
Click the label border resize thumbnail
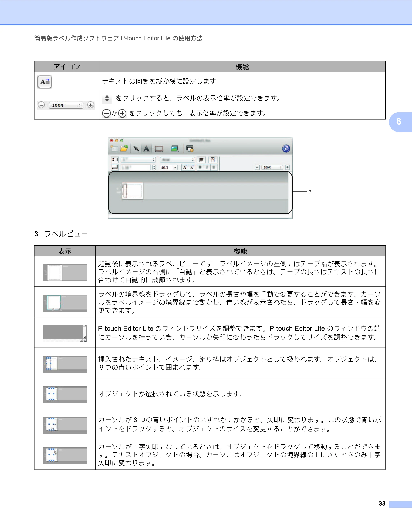65,303
